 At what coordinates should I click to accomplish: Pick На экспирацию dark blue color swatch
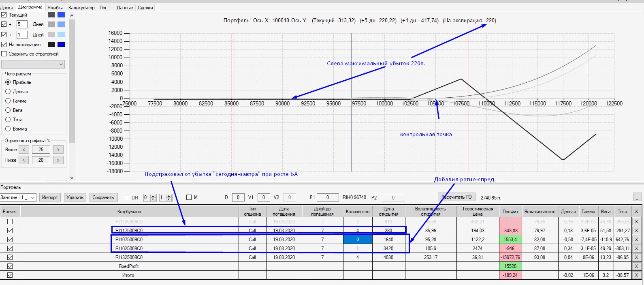(61, 45)
